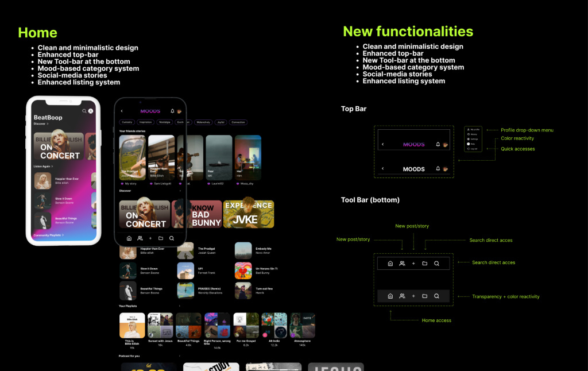Screen dimensions: 588x371
Task: Open the Fear friend story card
Action: [219, 158]
